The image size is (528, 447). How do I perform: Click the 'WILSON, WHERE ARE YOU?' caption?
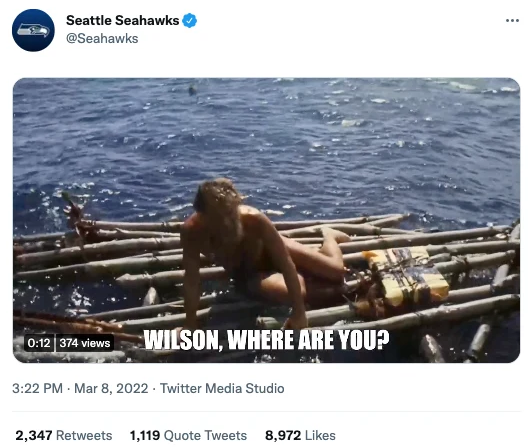(x=266, y=340)
